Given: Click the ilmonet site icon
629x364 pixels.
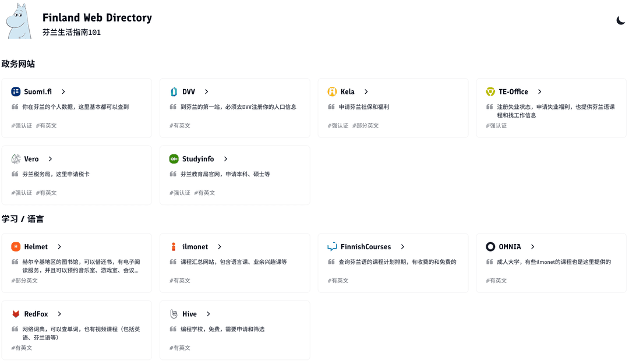Looking at the screenshot, I should 174,246.
